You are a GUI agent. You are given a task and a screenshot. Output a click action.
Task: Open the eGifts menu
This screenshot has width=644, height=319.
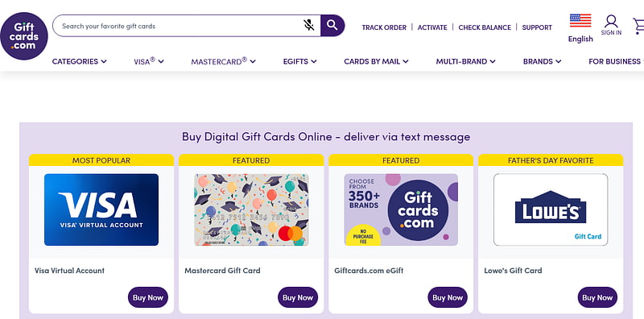tap(299, 61)
